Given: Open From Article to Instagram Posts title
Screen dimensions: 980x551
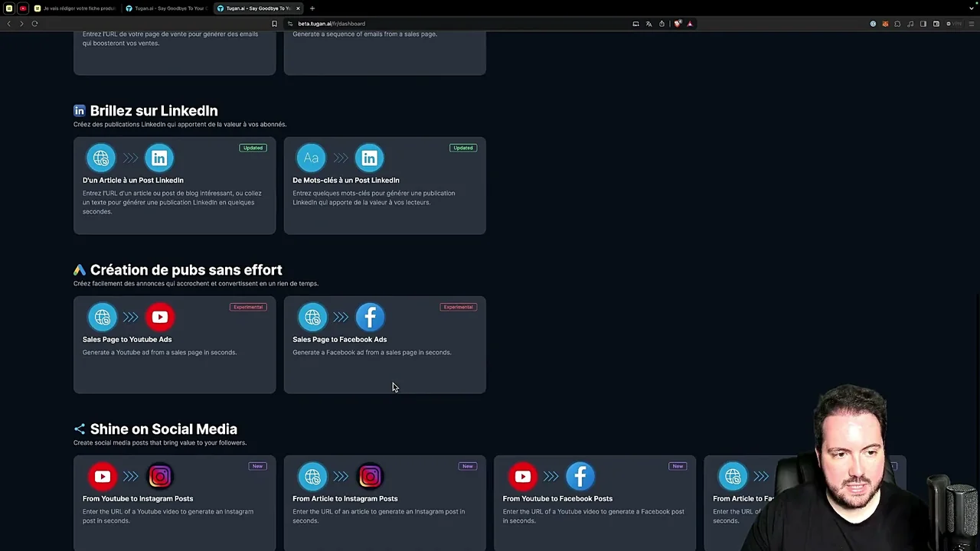Looking at the screenshot, I should (x=345, y=499).
